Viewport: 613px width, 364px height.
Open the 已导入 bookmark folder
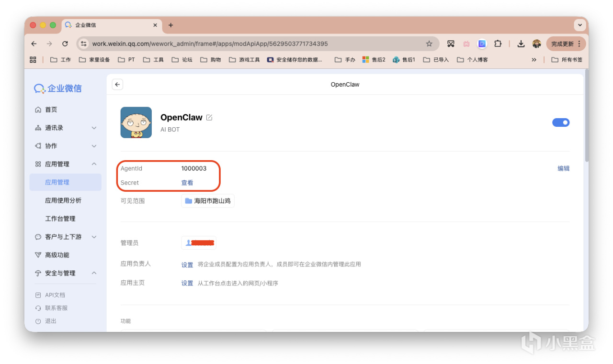[x=436, y=60]
